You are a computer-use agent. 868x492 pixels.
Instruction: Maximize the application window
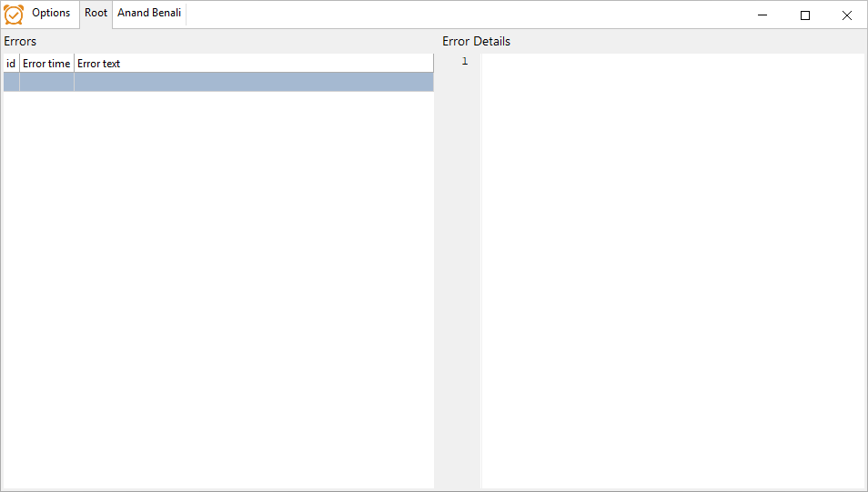[805, 15]
